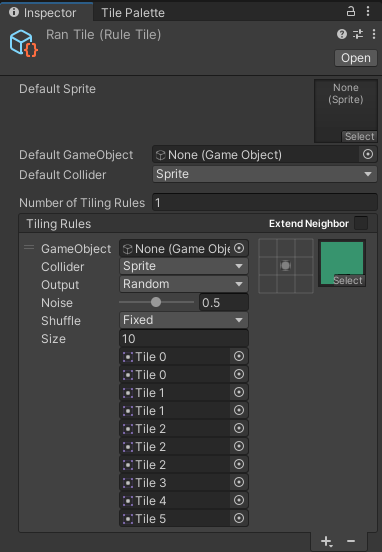This screenshot has width=382, height=552.
Task: Open picker for first Tile 0 entry
Action: tap(239, 356)
